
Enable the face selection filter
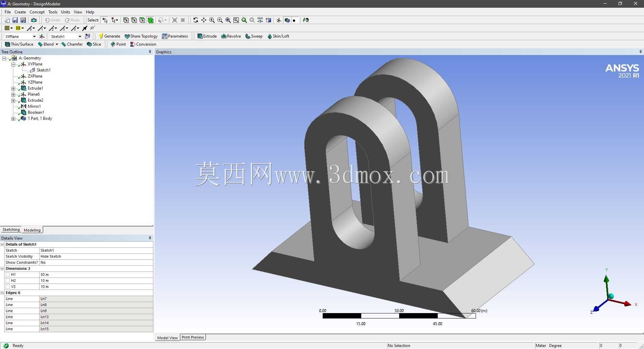pos(142,20)
